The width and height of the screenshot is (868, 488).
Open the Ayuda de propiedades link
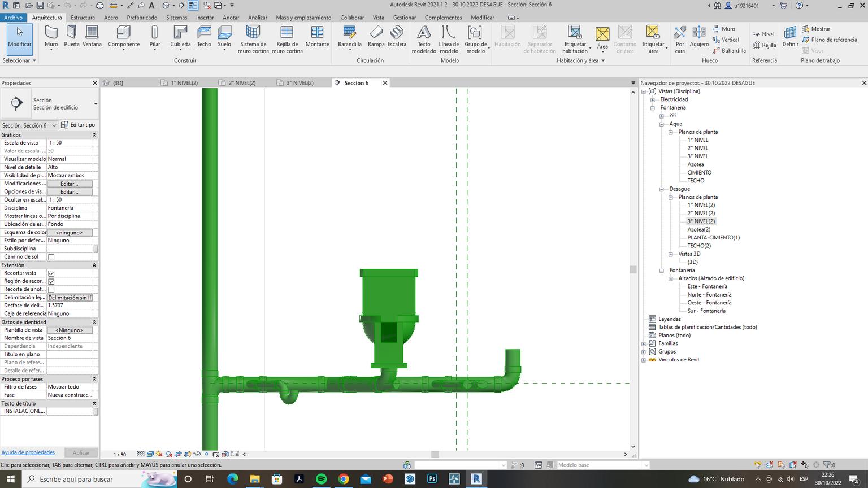[x=28, y=452]
